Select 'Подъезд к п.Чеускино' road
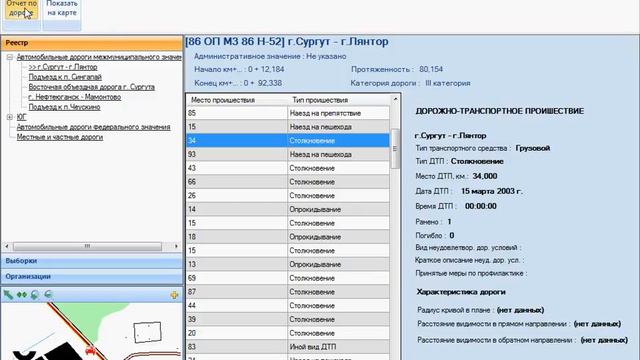This screenshot has height=360, width=640. coord(64,107)
